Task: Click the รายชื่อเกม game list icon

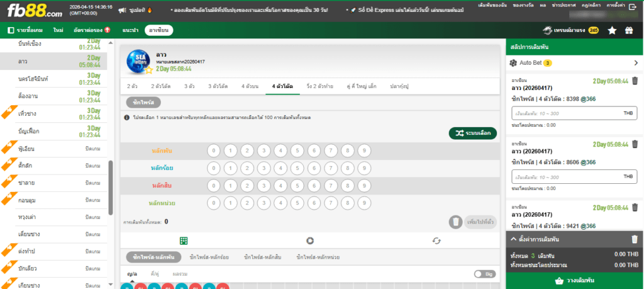Action: (x=11, y=30)
